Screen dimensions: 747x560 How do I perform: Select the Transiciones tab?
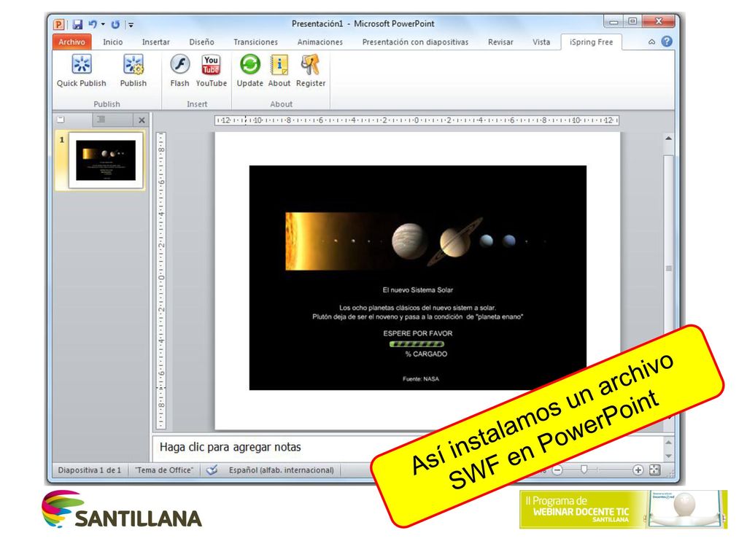click(255, 42)
